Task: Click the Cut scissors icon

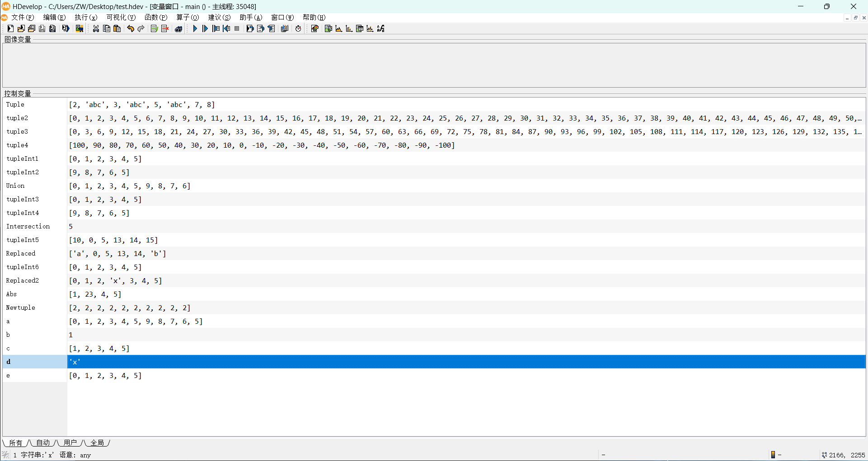Action: [x=96, y=28]
